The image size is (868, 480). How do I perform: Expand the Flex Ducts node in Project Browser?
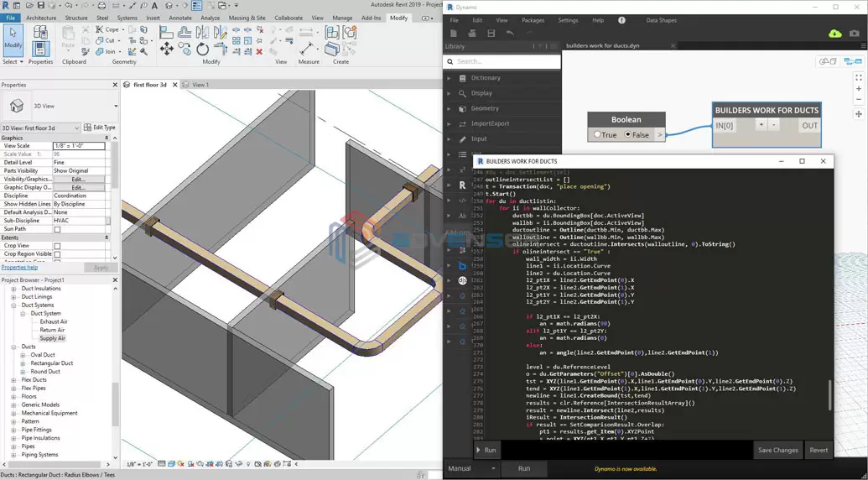(x=14, y=380)
